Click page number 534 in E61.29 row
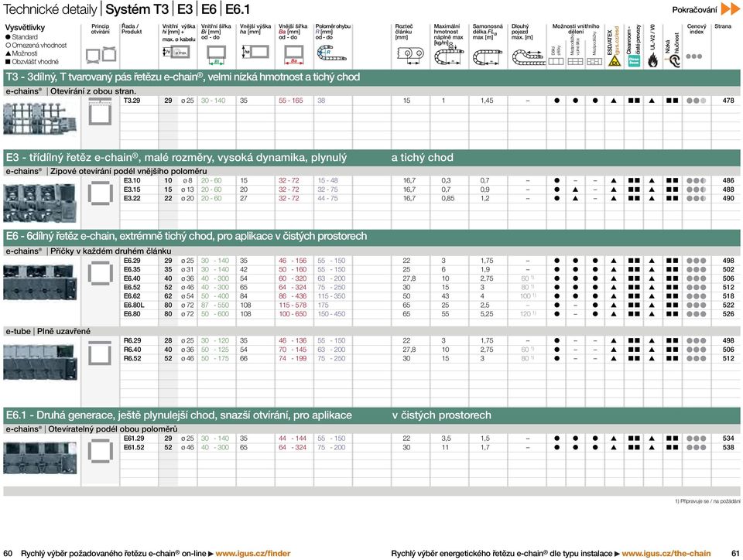This screenshot has height=560, width=743. (x=728, y=439)
